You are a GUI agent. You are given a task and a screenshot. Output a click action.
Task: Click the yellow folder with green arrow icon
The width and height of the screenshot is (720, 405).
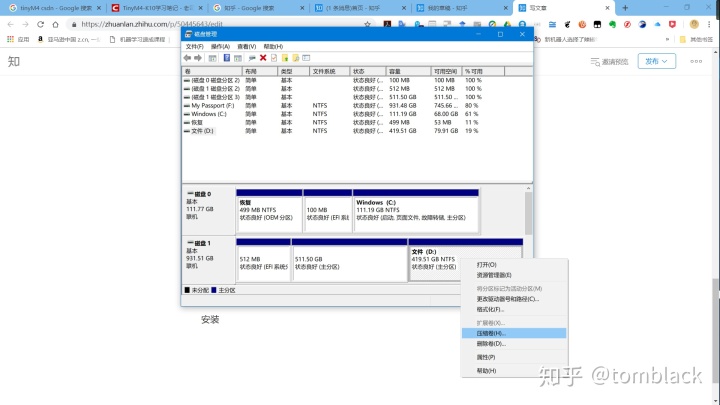(285, 58)
